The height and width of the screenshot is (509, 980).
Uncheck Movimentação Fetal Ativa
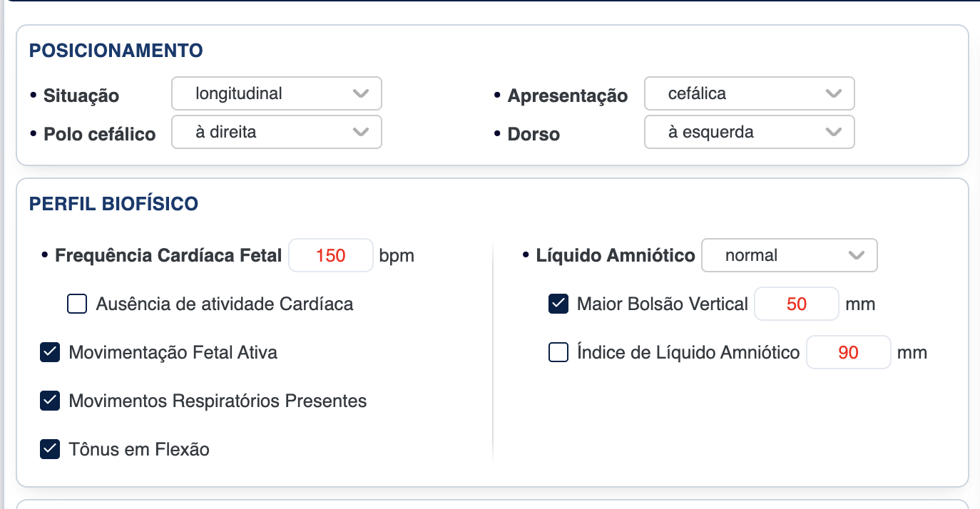[x=50, y=352]
